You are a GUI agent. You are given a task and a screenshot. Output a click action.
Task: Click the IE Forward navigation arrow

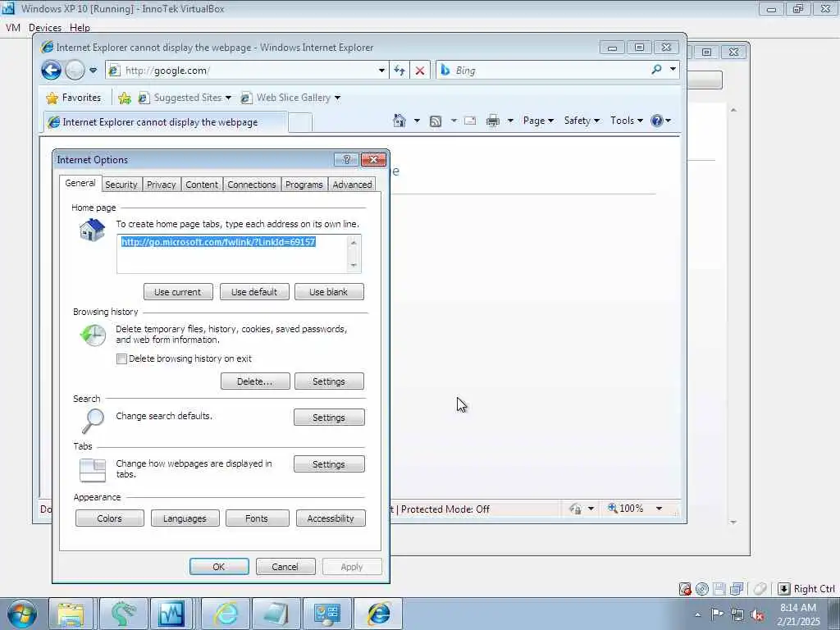[75, 71]
